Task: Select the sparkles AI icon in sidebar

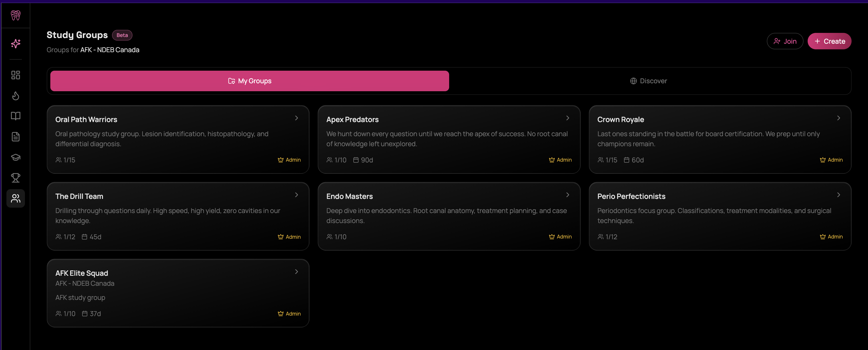Action: [x=15, y=43]
